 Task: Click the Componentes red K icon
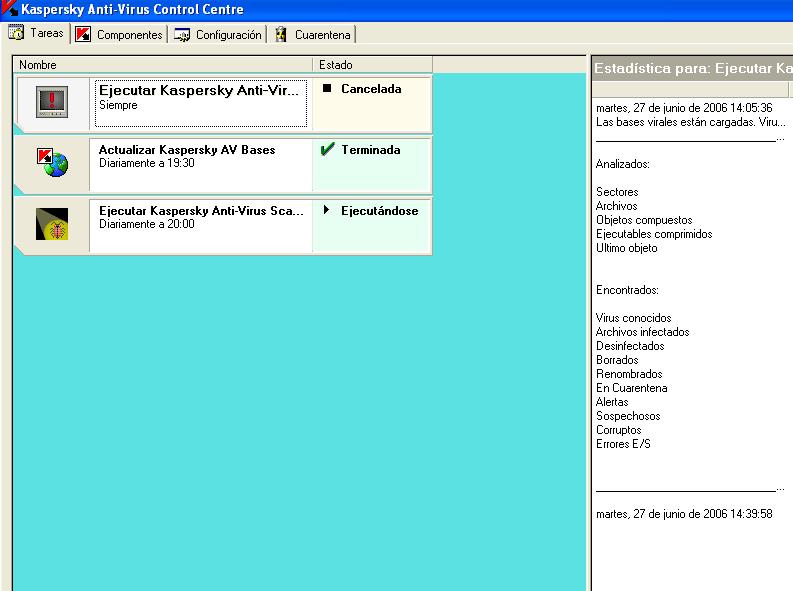coord(83,34)
